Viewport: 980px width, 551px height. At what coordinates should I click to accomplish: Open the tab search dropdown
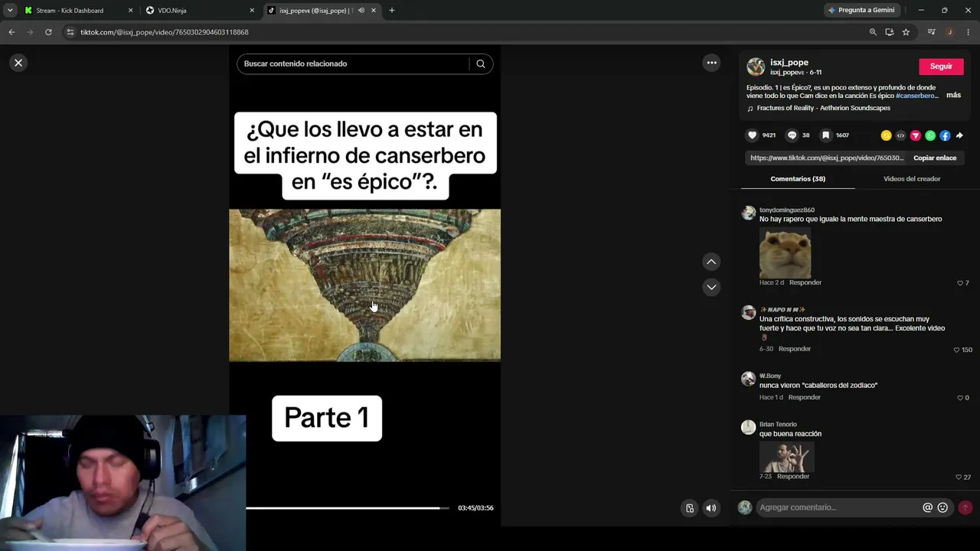[10, 10]
